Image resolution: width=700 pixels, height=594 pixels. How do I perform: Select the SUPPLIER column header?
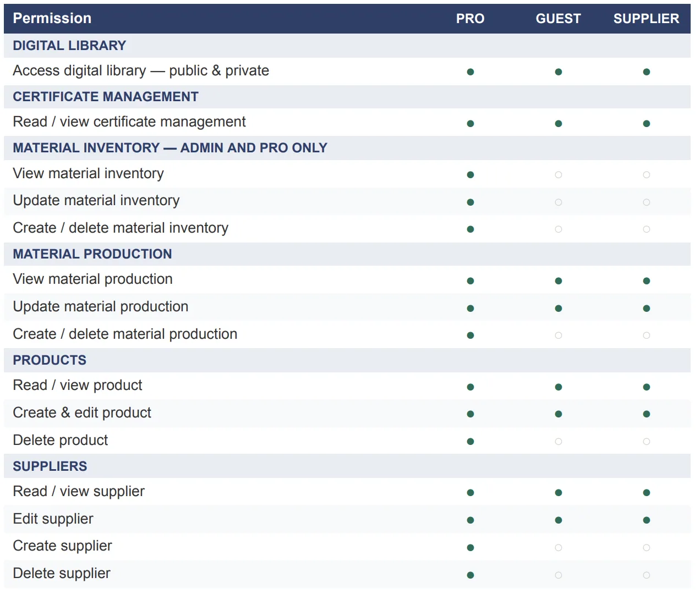tap(646, 19)
